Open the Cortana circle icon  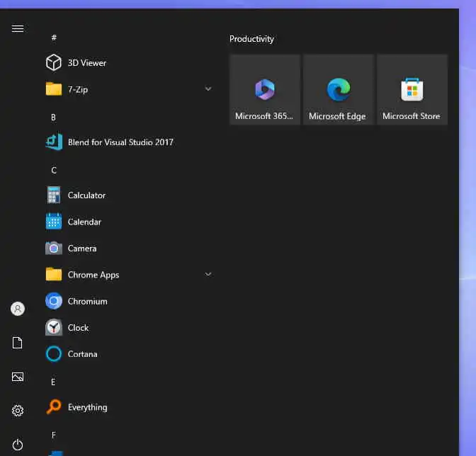tap(54, 354)
